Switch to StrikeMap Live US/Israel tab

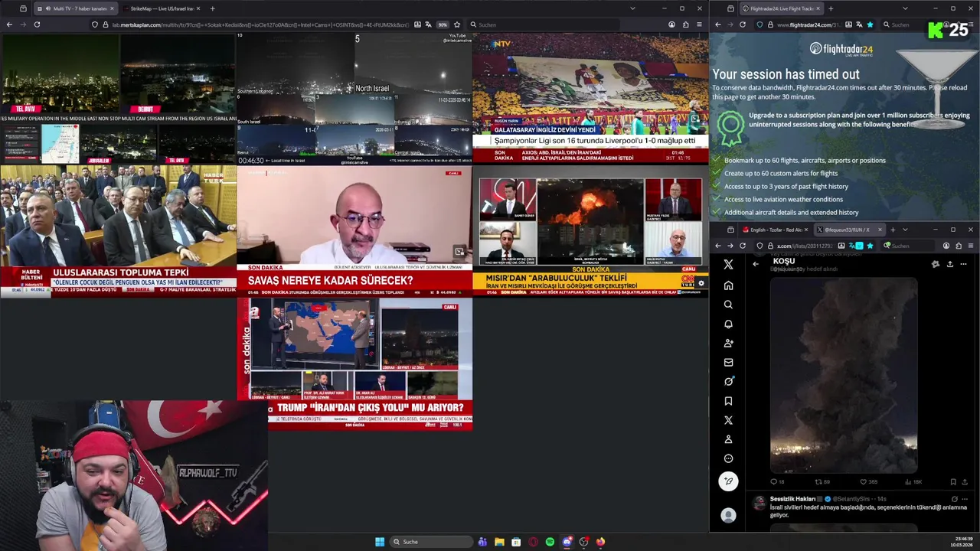pos(160,8)
